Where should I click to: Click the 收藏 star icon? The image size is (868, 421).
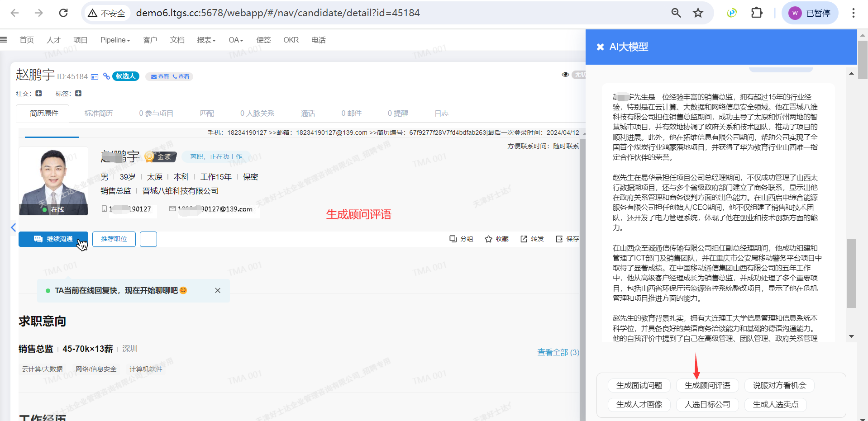tap(488, 239)
